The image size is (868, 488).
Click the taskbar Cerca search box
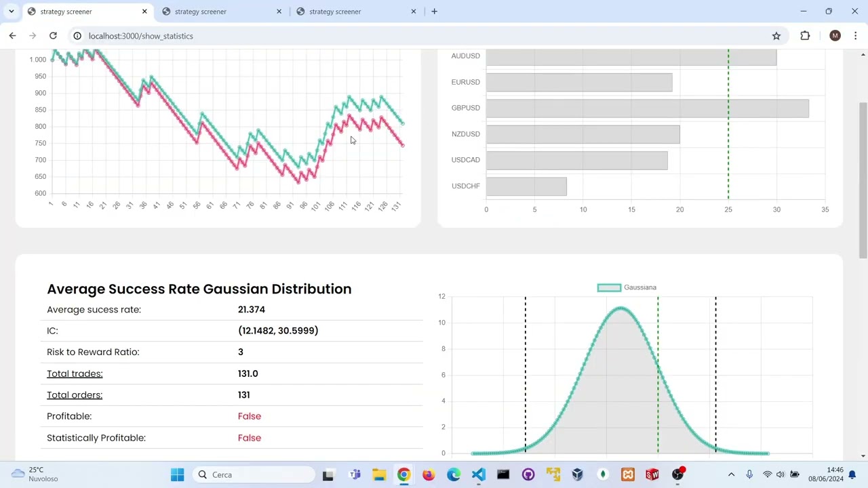[254, 474]
